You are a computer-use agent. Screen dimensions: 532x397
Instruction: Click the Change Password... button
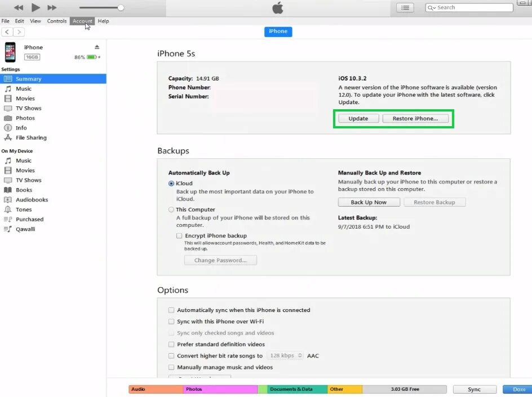click(x=220, y=260)
